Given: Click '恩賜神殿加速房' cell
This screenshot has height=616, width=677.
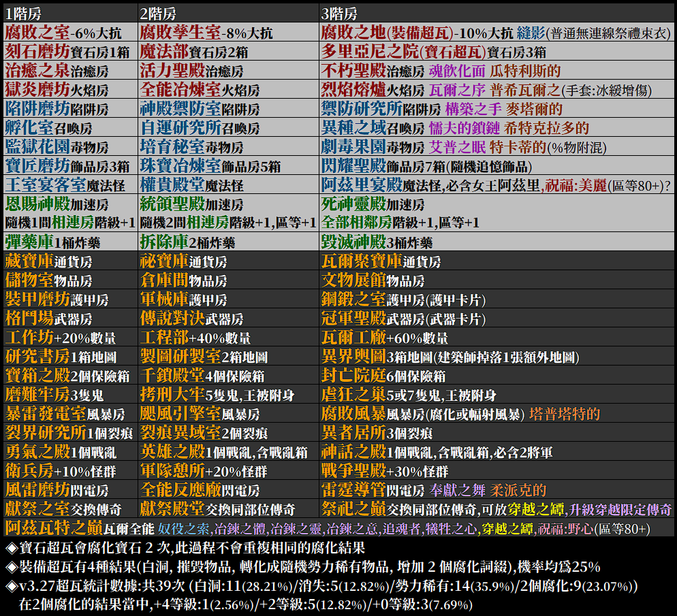Looking at the screenshot, I should [x=70, y=212].
